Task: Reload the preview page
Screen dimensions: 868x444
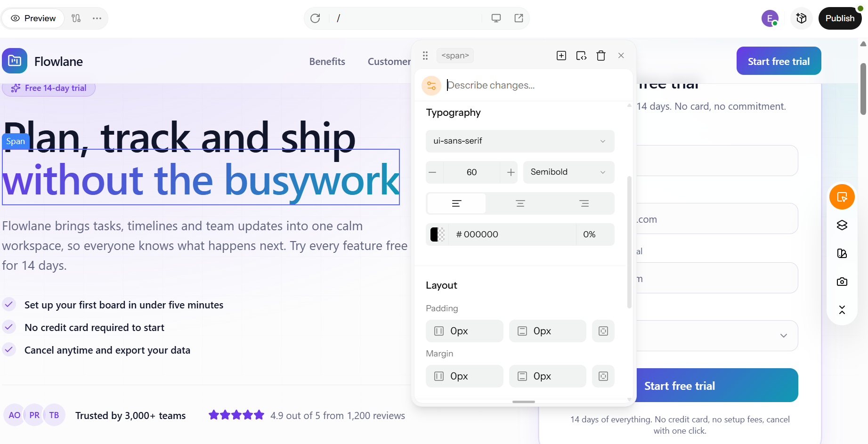Action: click(x=315, y=18)
